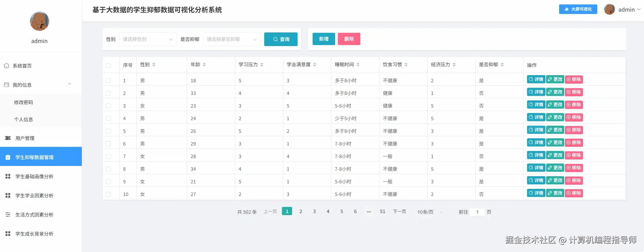644x252 pixels.
Task: Check the checkbox for row 4
Action: tap(108, 118)
